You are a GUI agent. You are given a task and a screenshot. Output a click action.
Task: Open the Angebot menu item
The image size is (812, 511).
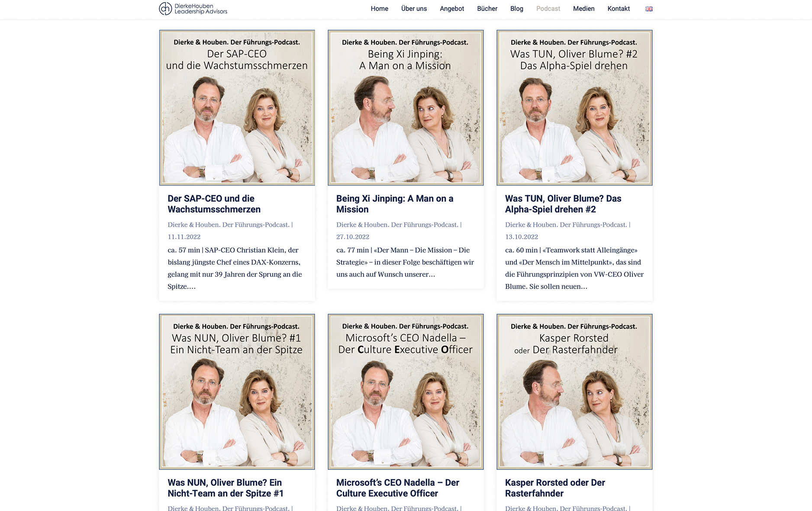[452, 9]
